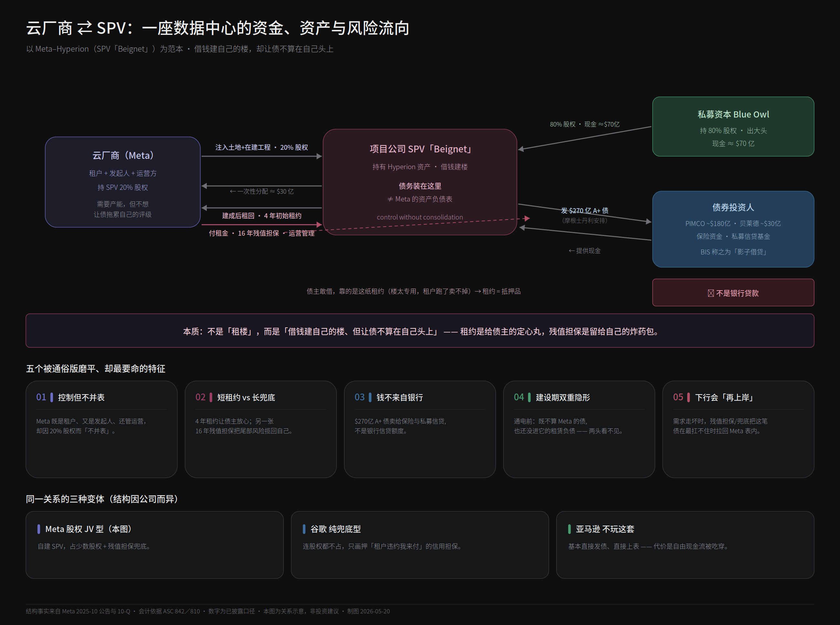Click the note "需要产能，但不想让债拖累自己的评级"
840x625 pixels.
(x=123, y=209)
